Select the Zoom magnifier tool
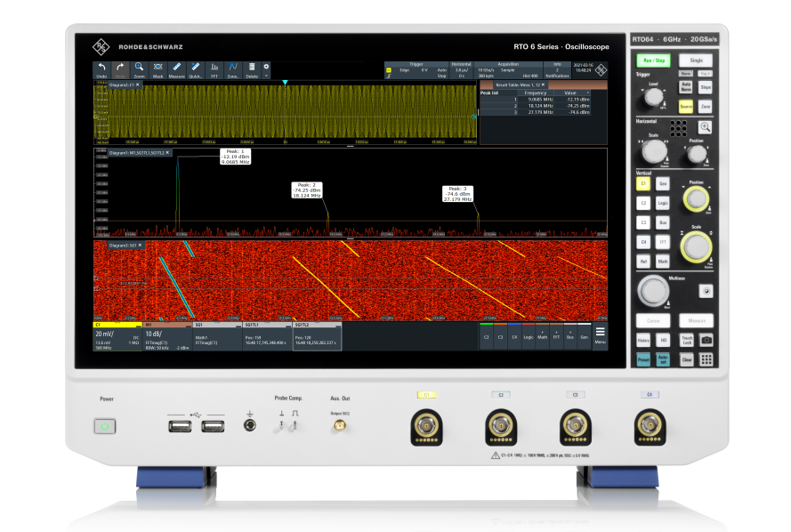The width and height of the screenshot is (791, 532). pyautogui.click(x=139, y=69)
